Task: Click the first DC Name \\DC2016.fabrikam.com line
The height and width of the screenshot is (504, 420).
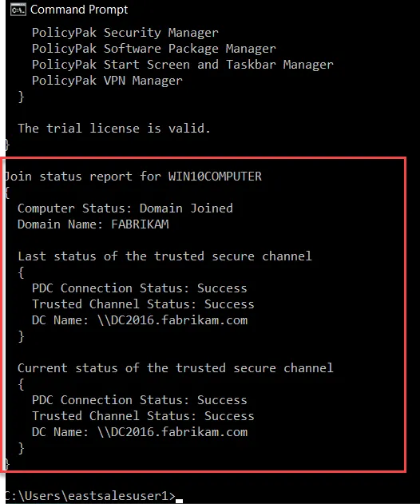Action: click(x=140, y=320)
